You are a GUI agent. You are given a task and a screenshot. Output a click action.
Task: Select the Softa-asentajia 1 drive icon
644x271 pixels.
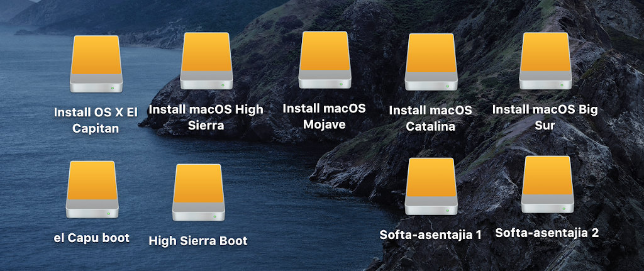coord(431,186)
